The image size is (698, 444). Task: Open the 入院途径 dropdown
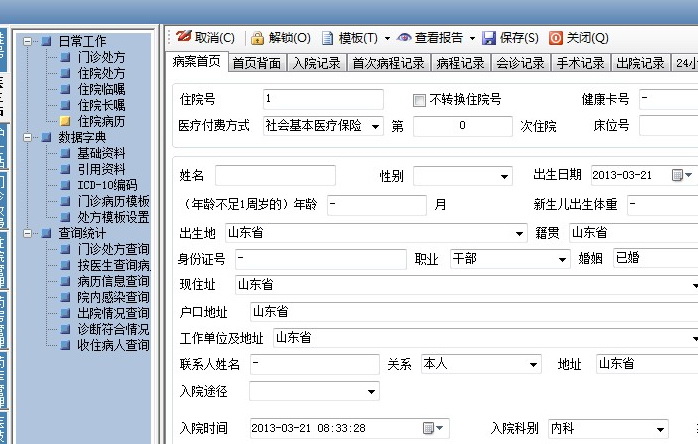[370, 391]
